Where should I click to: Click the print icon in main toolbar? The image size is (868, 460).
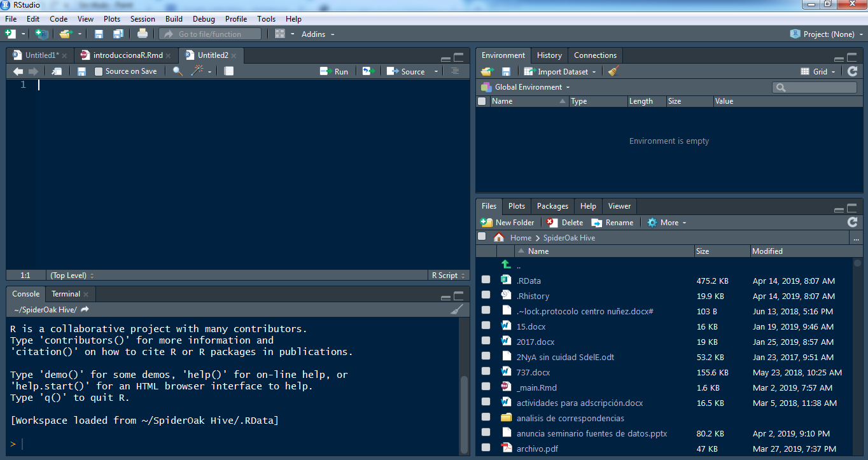pos(143,34)
